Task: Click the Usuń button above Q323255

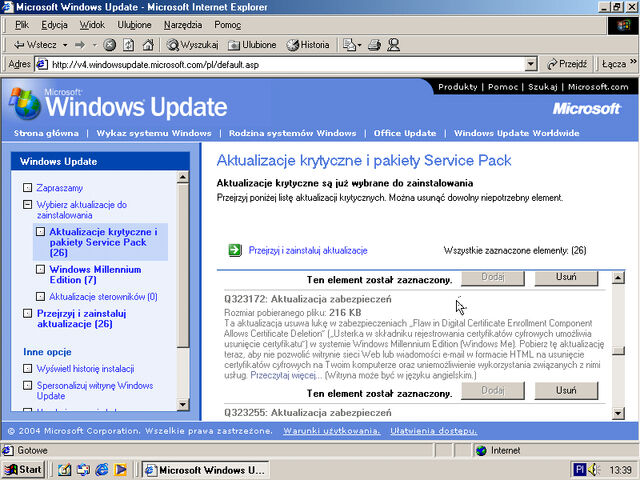Action: (566, 391)
